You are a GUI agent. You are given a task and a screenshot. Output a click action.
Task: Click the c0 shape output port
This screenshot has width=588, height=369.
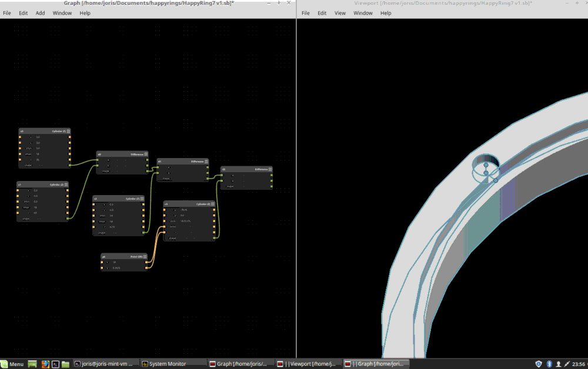point(70,165)
